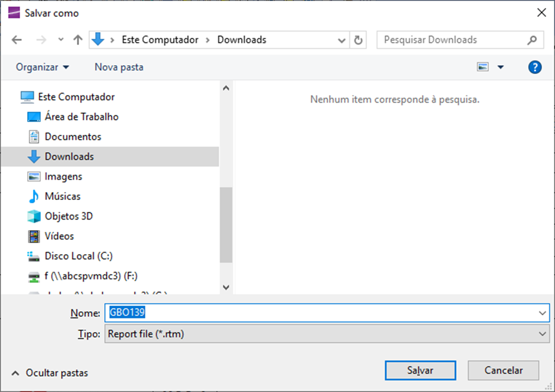Open Objetos 3D in navigation pane
This screenshot has height=392, width=555.
tap(68, 216)
